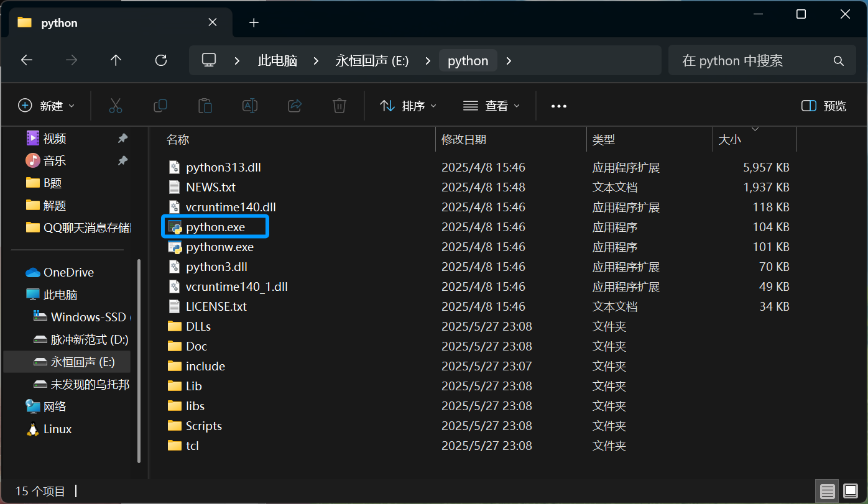Sort by 修改日期 column header
The width and height of the screenshot is (868, 504).
tap(510, 139)
